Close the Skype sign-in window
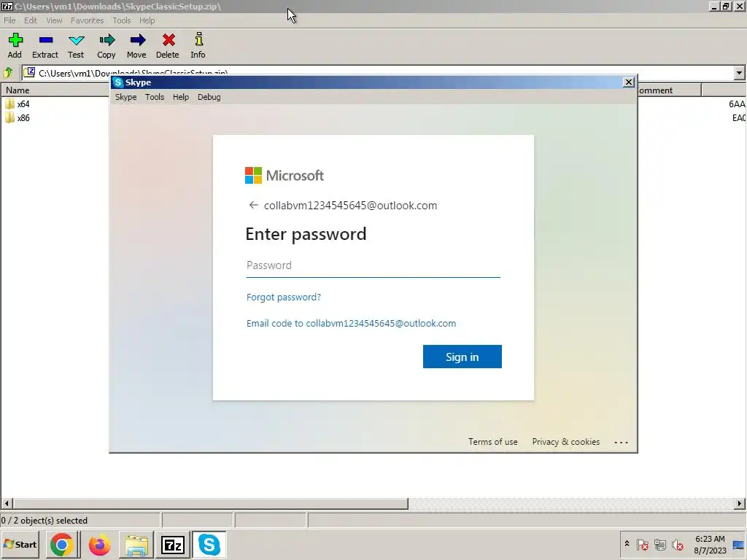This screenshot has height=560, width=747. (x=628, y=82)
